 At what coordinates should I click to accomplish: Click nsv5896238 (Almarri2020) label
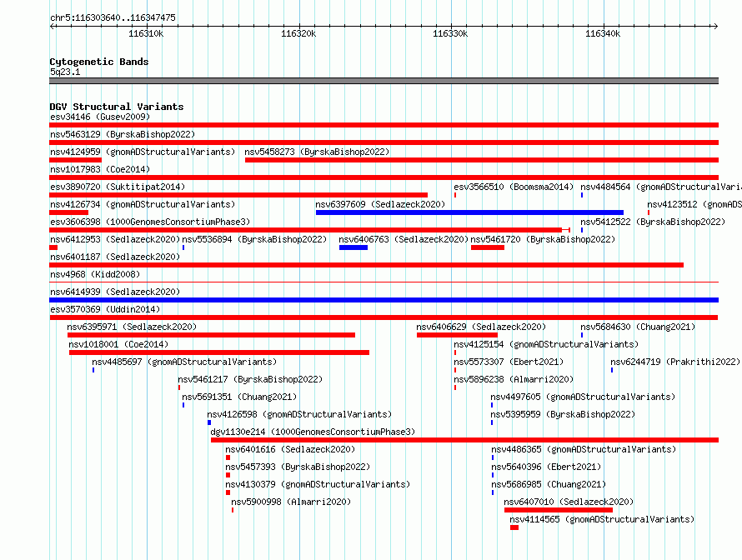point(514,379)
